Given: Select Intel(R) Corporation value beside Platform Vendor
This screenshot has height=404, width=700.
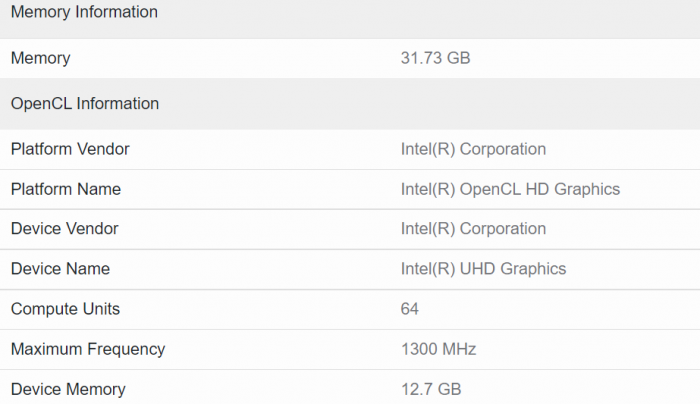Looking at the screenshot, I should [473, 149].
